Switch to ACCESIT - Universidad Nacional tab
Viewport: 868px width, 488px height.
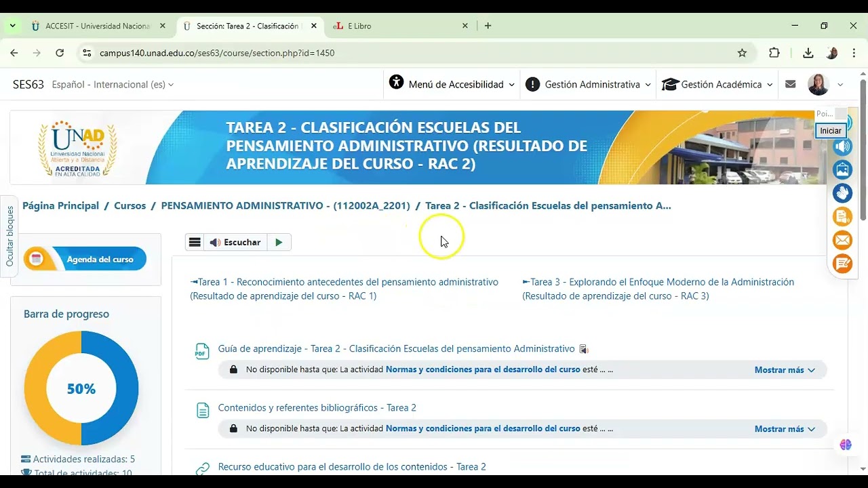pyautogui.click(x=98, y=26)
